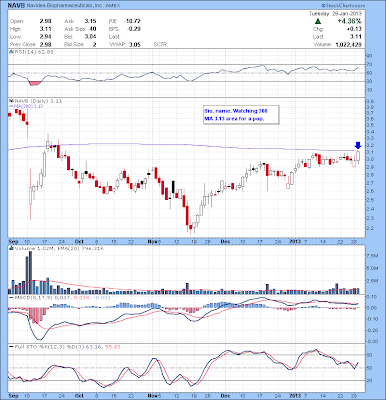
Task: Click the Low value 2.94
Action: (45, 37)
